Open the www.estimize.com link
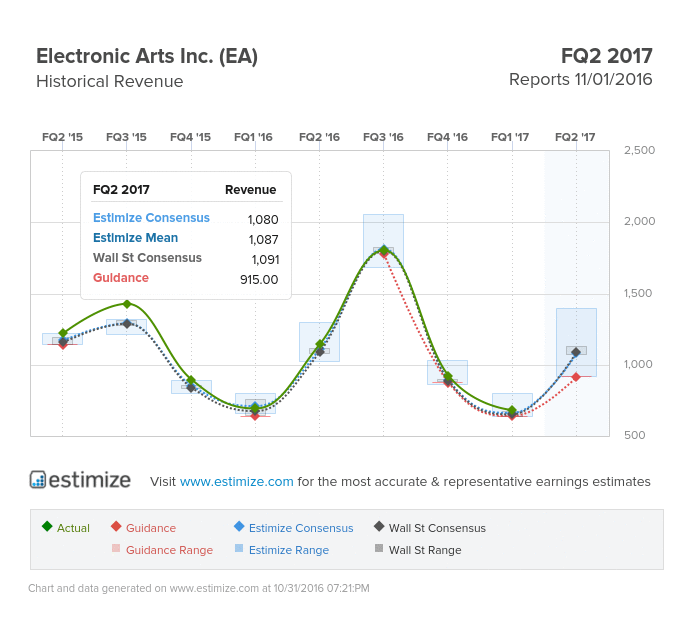The height and width of the screenshot is (620, 685). pyautogui.click(x=236, y=481)
